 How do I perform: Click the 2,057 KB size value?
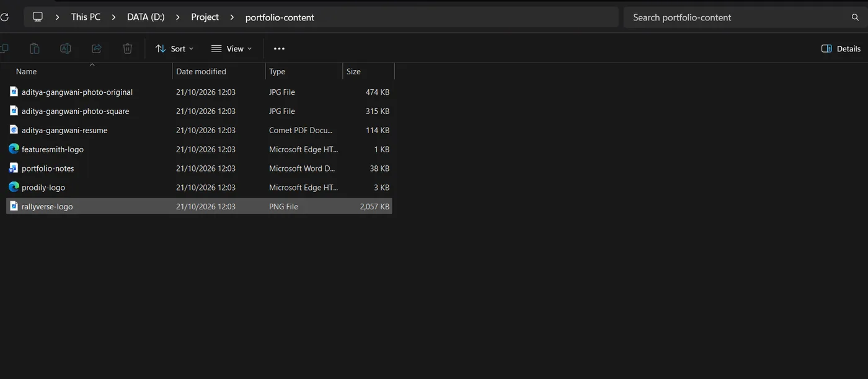(374, 207)
